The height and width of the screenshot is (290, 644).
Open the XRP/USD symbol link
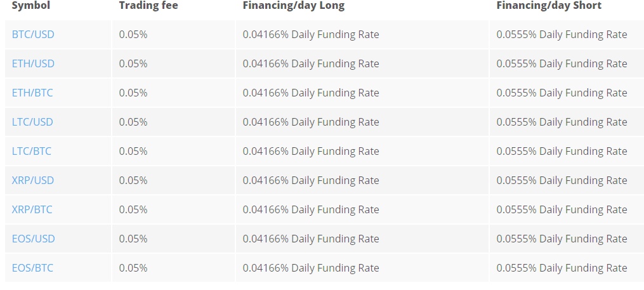[x=33, y=180]
